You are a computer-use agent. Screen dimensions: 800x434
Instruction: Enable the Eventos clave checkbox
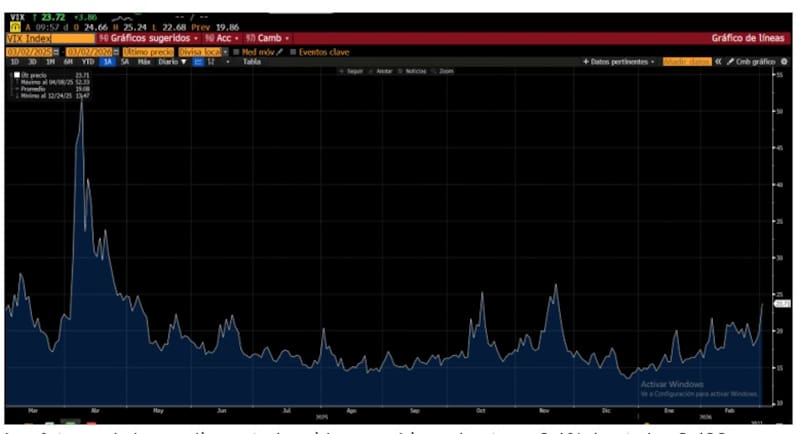291,51
